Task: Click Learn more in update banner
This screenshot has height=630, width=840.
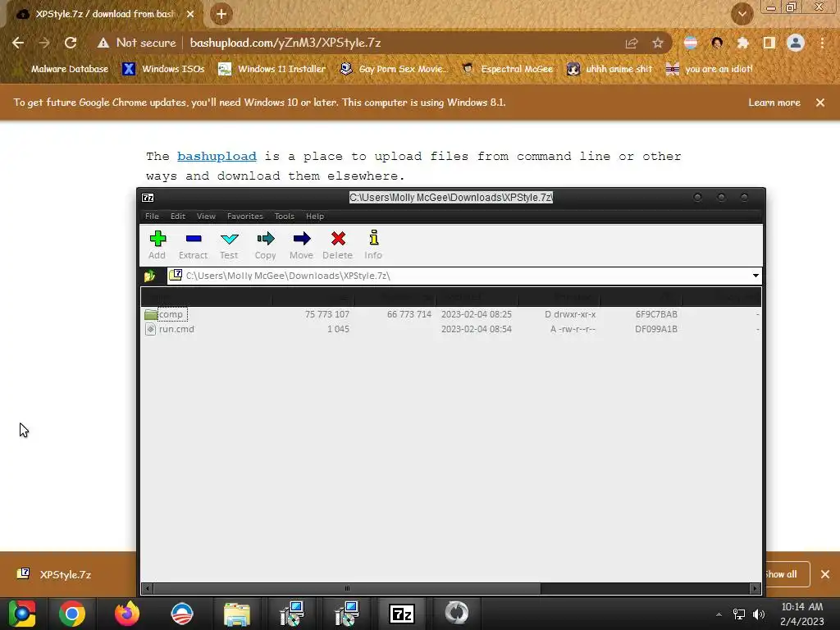Action: (774, 103)
